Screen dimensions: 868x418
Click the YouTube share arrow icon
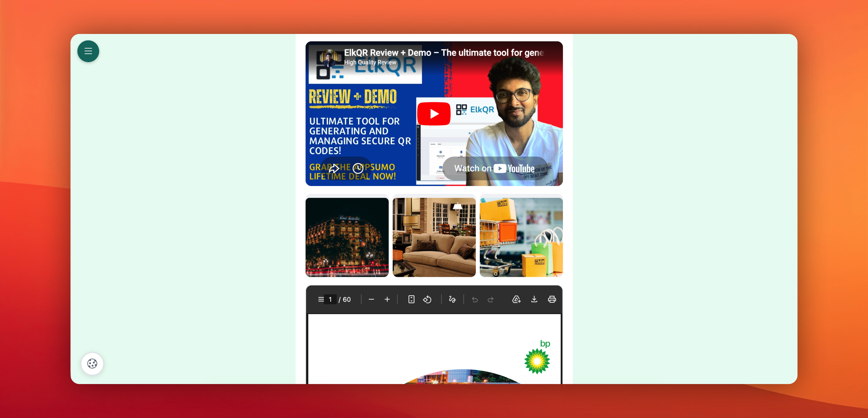[x=334, y=168]
